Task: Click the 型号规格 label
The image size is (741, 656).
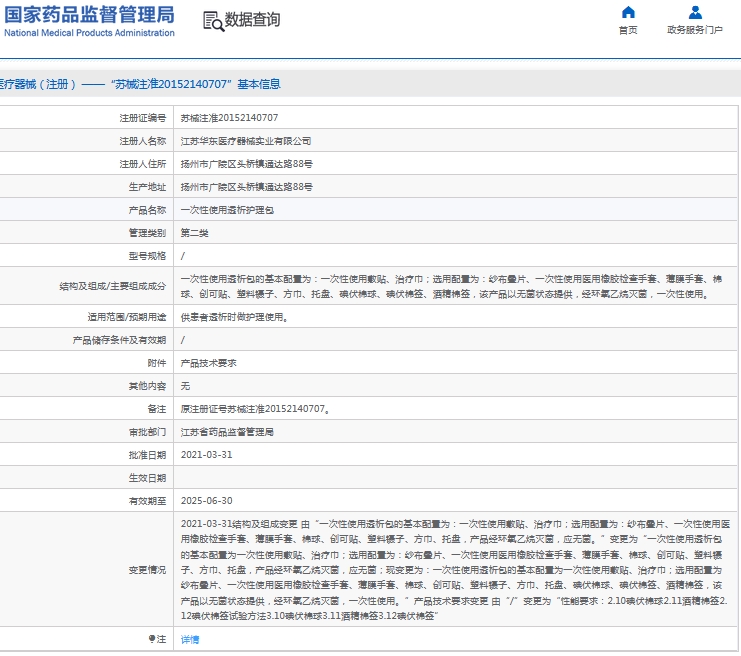Action: click(x=147, y=256)
